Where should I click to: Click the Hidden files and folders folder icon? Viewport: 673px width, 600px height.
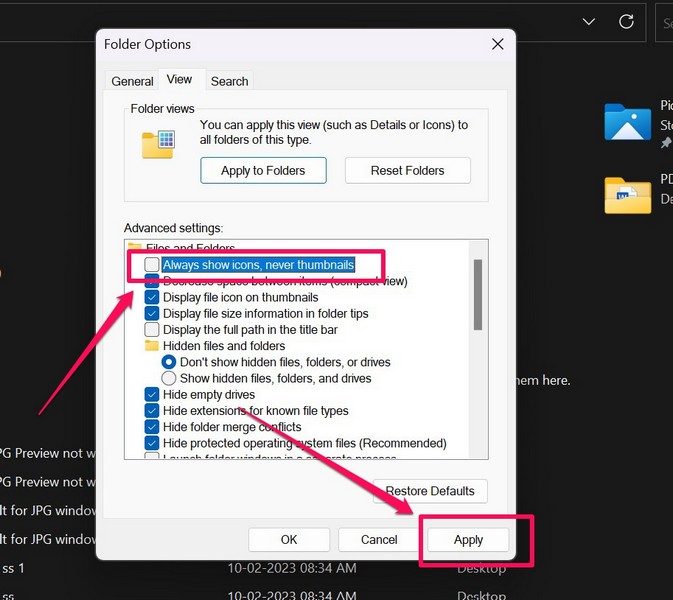coord(152,346)
